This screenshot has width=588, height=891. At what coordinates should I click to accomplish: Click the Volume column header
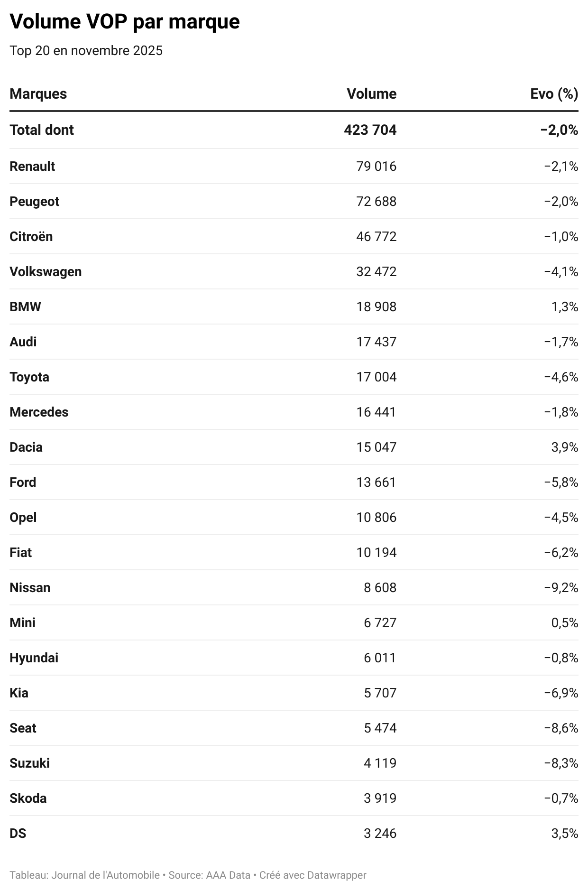click(x=371, y=94)
